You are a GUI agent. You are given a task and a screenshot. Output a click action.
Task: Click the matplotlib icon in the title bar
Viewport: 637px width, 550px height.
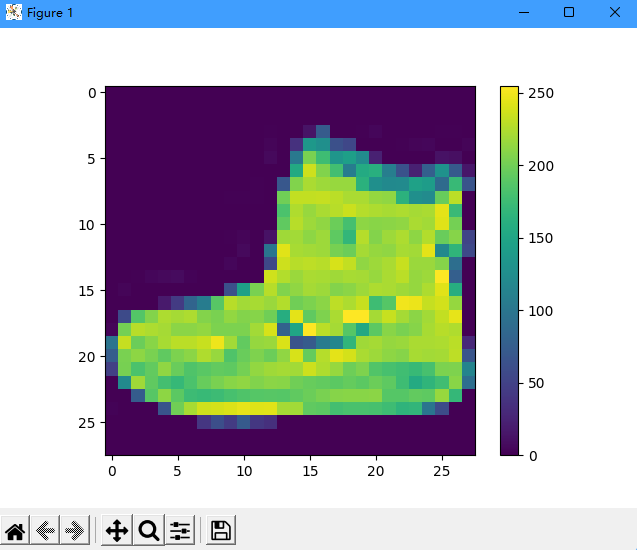pyautogui.click(x=13, y=13)
